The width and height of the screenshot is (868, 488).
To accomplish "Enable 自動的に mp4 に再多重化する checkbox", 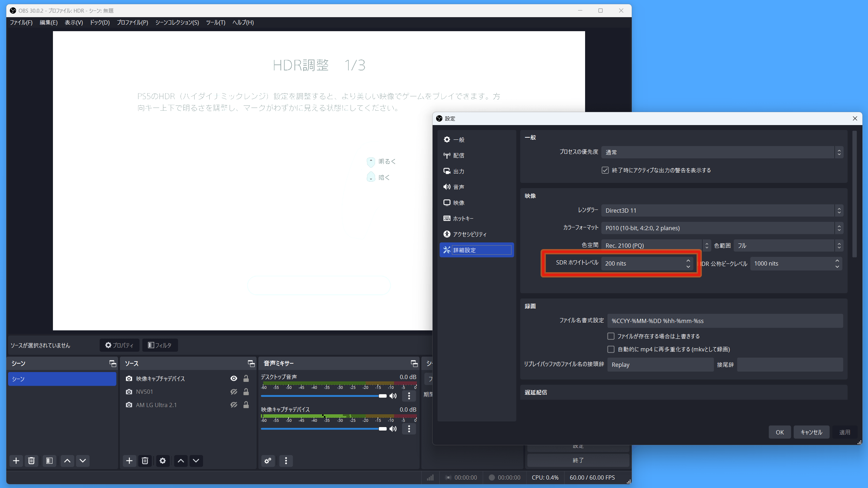I will pyautogui.click(x=611, y=349).
